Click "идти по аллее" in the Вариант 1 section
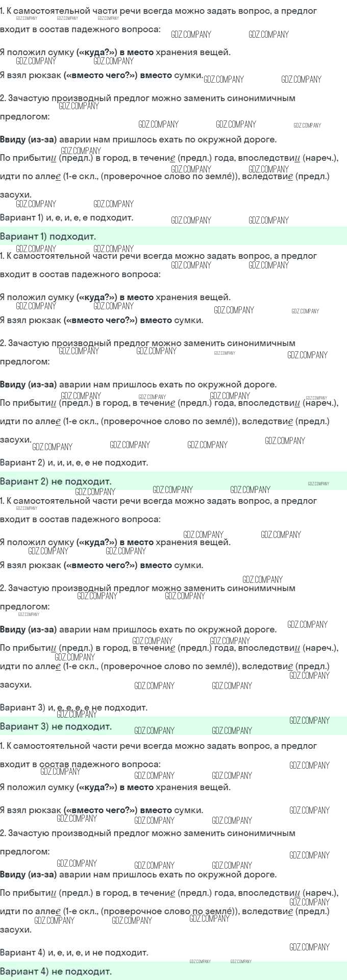 [31, 177]
